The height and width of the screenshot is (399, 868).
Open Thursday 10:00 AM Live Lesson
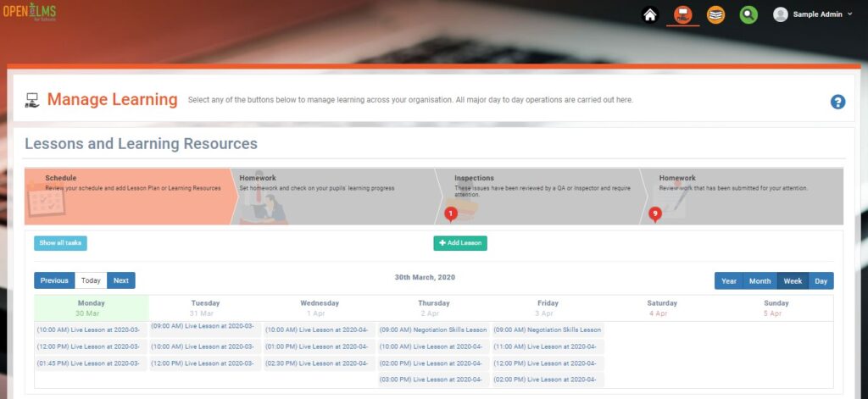click(x=434, y=347)
